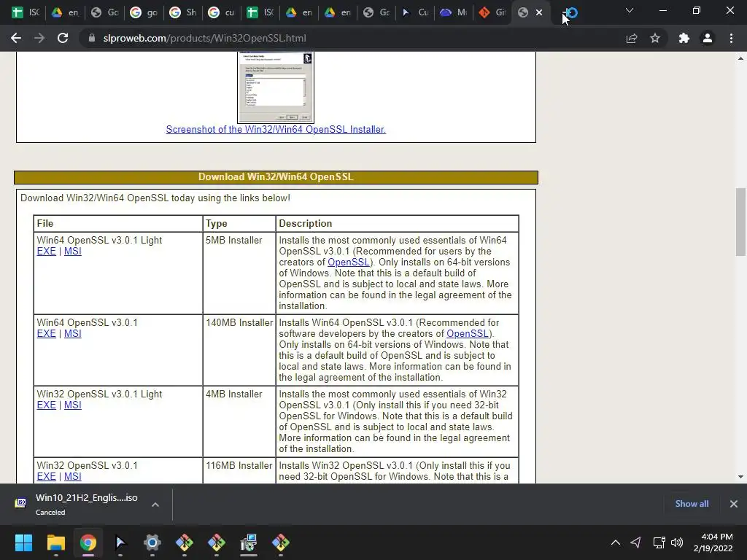Download EXE for Win32 OpenSSL v3.0.1 Light
The image size is (747, 560).
click(46, 405)
